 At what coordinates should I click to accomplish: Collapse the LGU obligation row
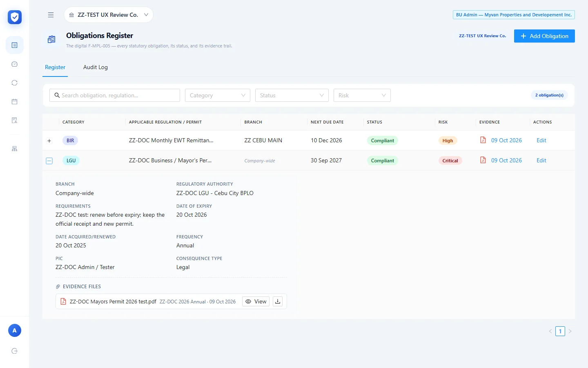click(x=49, y=161)
